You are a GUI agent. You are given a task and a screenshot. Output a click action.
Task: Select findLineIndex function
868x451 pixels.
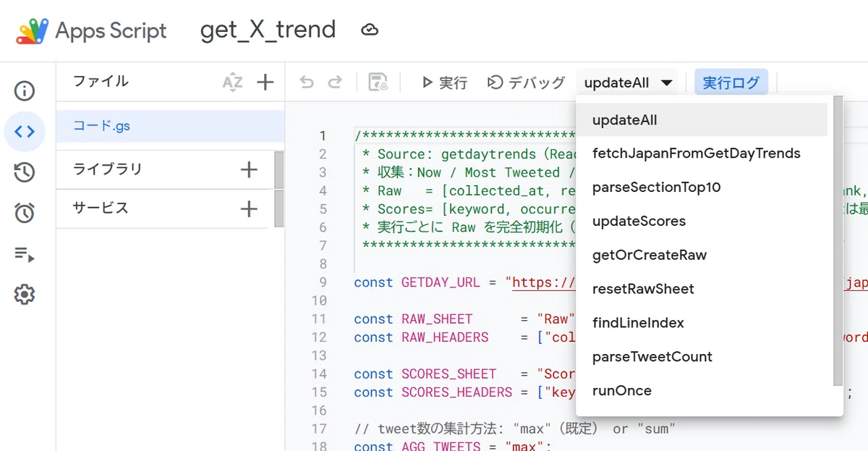[x=702, y=323]
